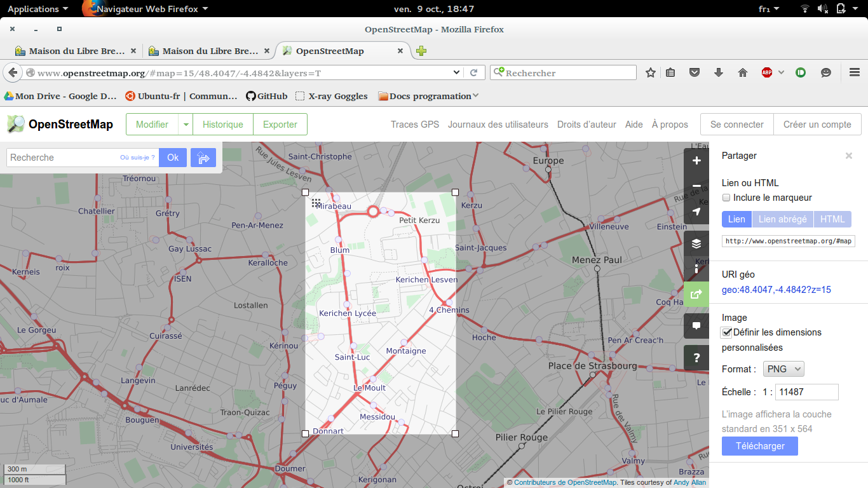Show my location using the arrow icon
The width and height of the screenshot is (868, 488).
click(x=696, y=212)
